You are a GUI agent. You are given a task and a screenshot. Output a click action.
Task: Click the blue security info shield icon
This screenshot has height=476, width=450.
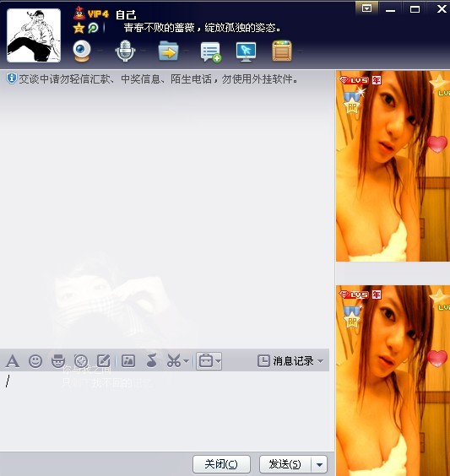tap(11, 78)
